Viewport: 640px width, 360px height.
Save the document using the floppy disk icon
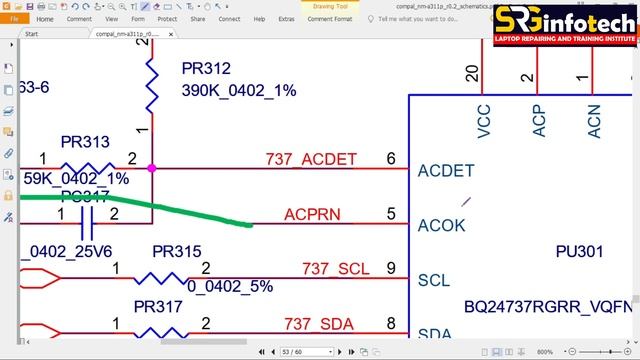click(30, 7)
